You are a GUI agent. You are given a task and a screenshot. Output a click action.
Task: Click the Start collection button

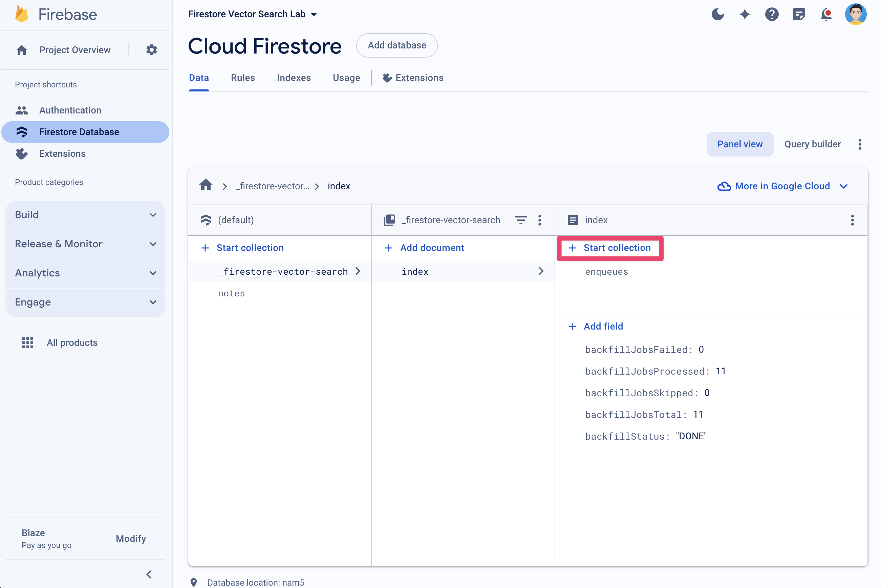(610, 248)
